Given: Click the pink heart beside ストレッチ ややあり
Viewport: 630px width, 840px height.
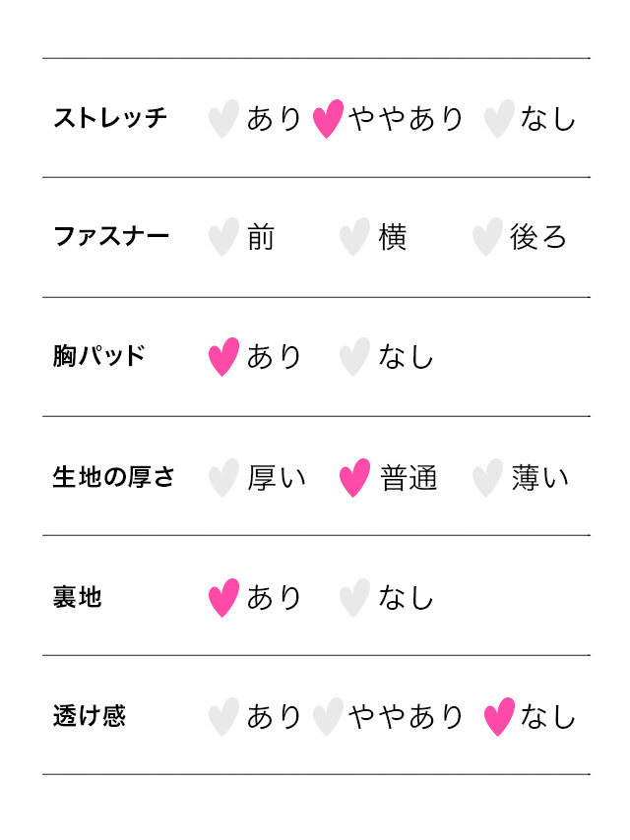Looking at the screenshot, I should click(x=328, y=119).
